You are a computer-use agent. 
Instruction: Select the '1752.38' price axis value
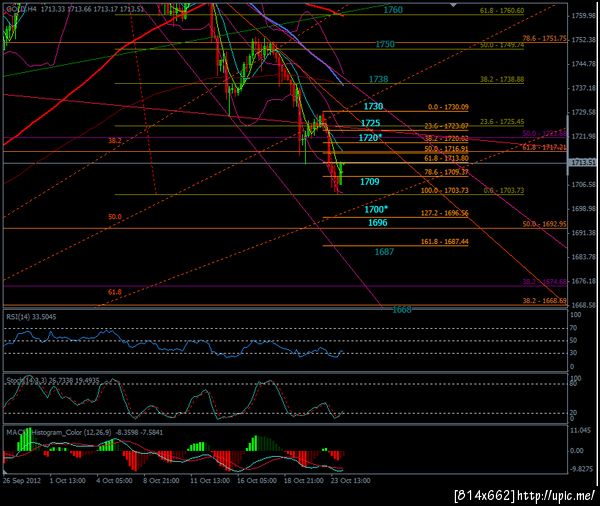tap(584, 40)
